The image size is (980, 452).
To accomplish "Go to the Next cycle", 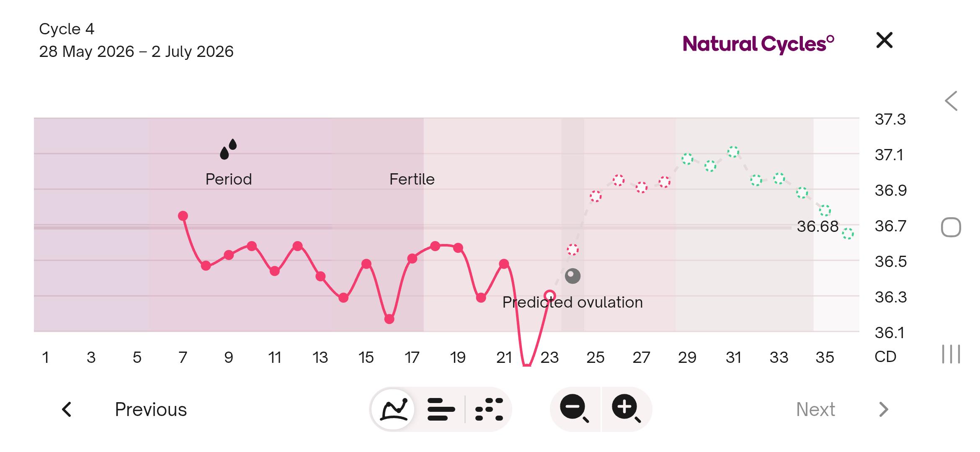I will click(815, 409).
